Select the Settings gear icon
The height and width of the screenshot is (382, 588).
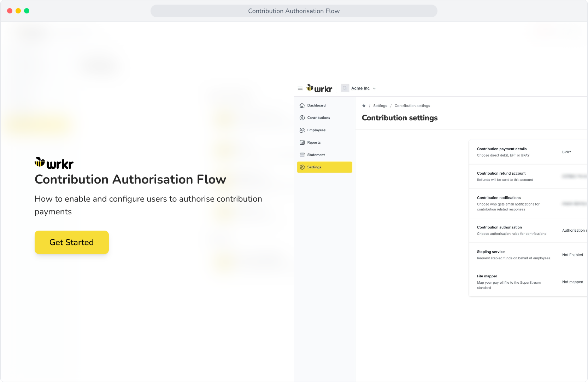(302, 167)
